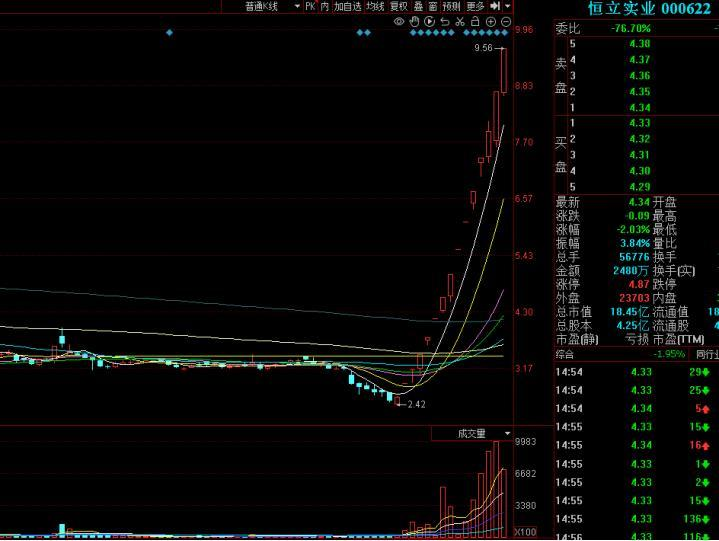
Task: Open the 普通K线 chart type dropdown
Action: point(272,6)
